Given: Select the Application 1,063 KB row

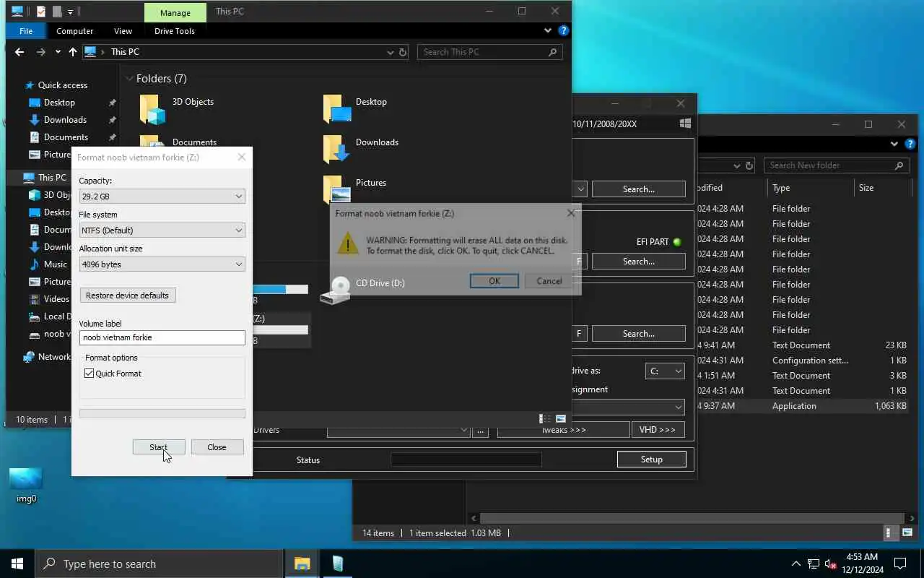Looking at the screenshot, I should tap(801, 406).
